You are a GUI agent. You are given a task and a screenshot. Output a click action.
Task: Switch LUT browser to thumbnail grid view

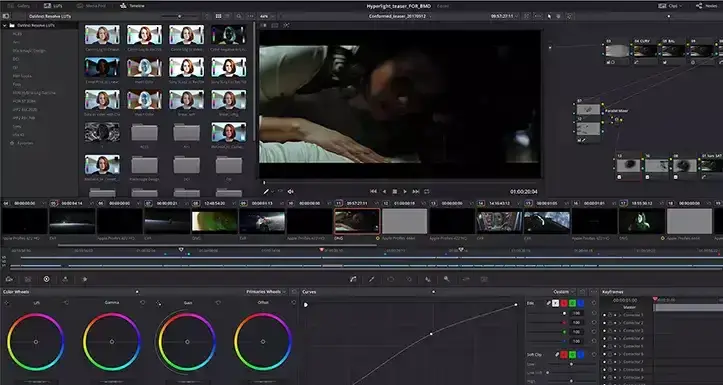coord(218,16)
